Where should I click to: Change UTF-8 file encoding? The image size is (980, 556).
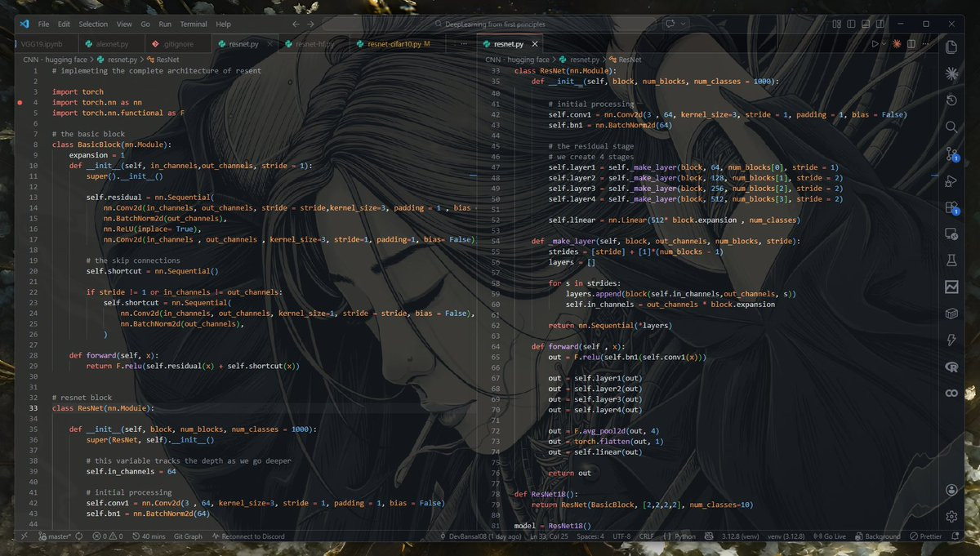[621, 536]
